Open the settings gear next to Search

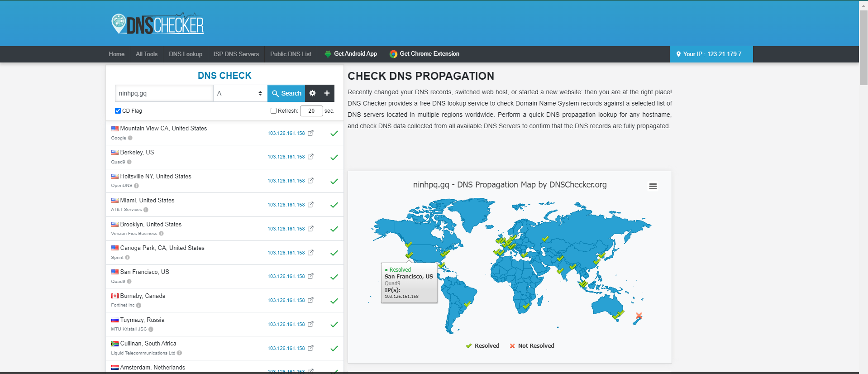(312, 93)
